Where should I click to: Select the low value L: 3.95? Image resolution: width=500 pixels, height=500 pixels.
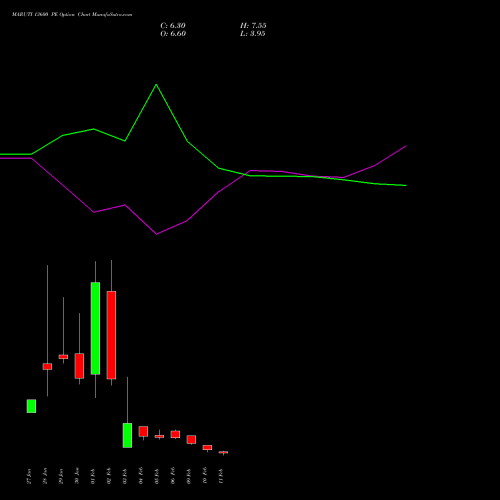pos(253,34)
